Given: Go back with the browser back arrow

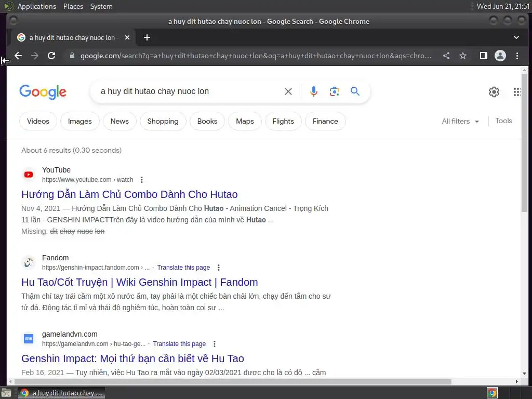Looking at the screenshot, I should click(18, 56).
